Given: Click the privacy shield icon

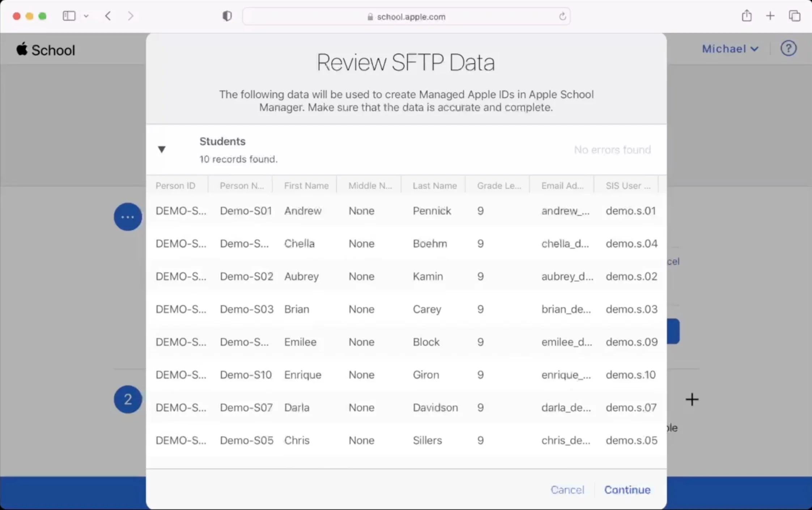Looking at the screenshot, I should pos(227,16).
